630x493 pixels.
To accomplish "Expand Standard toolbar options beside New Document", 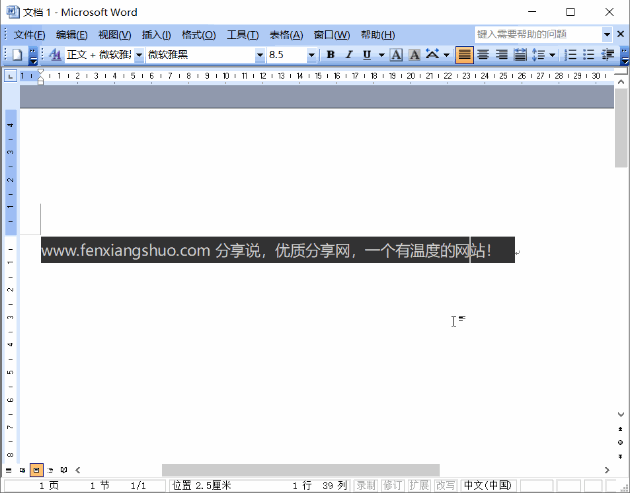I will pyautogui.click(x=33, y=55).
